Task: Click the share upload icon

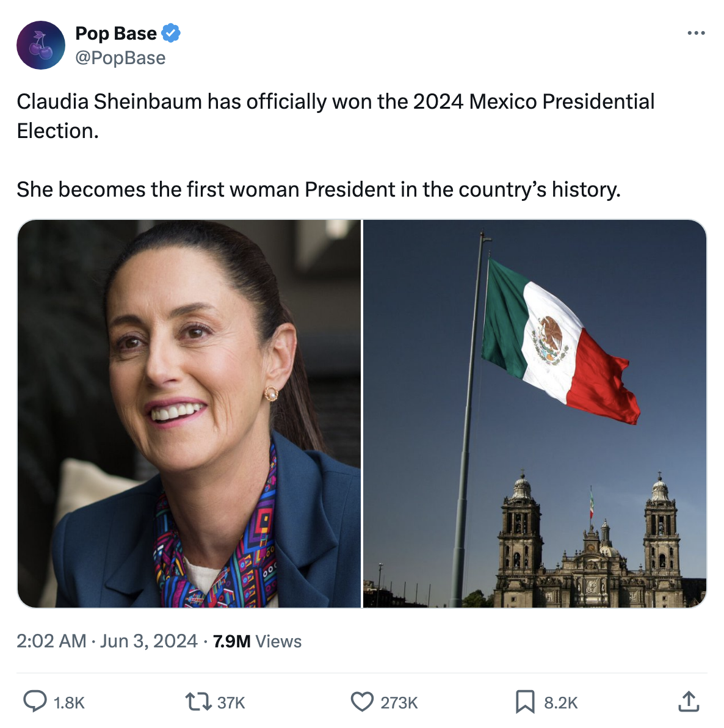Action: 689,702
